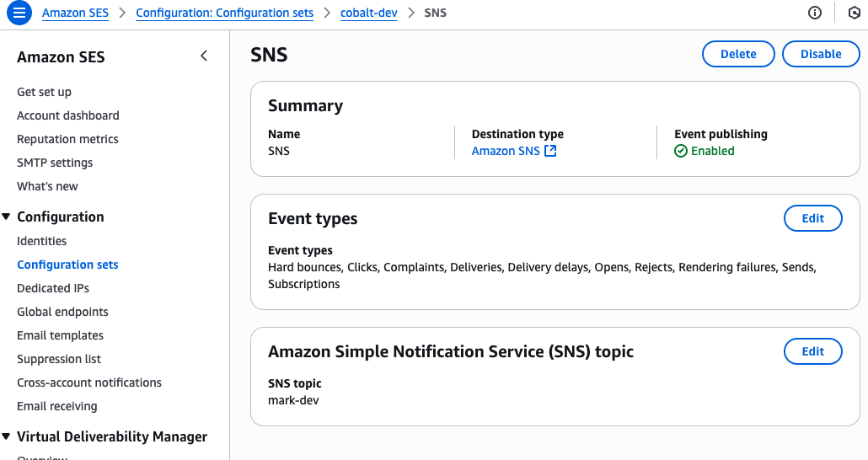The image size is (868, 460).
Task: Click the Enabled status text
Action: pyautogui.click(x=712, y=151)
